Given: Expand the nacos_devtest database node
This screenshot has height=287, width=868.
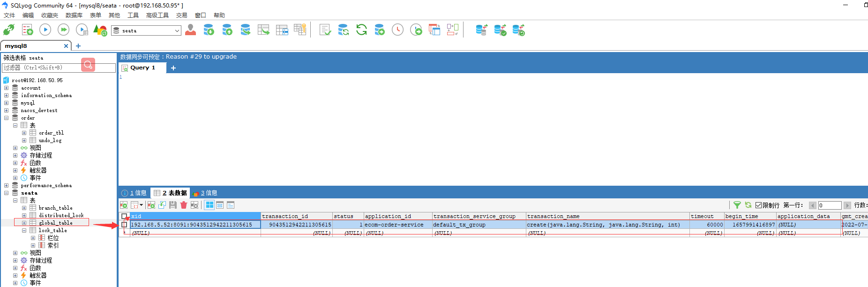Looking at the screenshot, I should pyautogui.click(x=6, y=110).
